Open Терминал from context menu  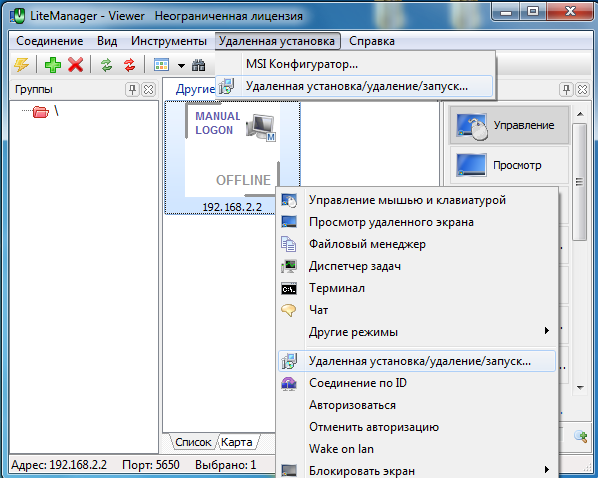pos(416,288)
